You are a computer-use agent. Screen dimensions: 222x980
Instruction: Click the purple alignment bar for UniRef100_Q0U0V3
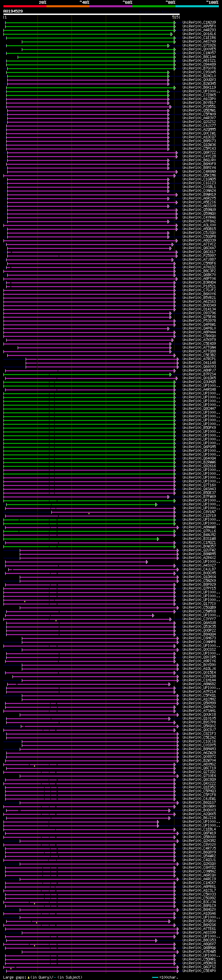88,80
